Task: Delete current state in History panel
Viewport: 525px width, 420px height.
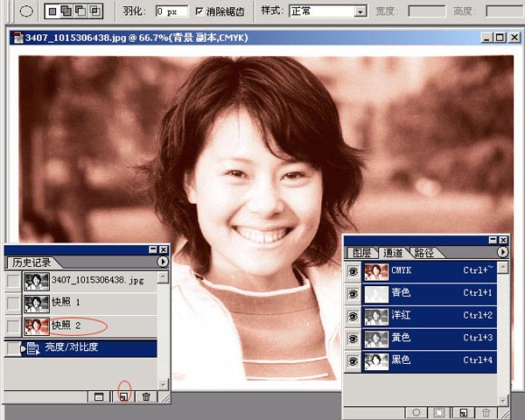Action: [x=146, y=396]
